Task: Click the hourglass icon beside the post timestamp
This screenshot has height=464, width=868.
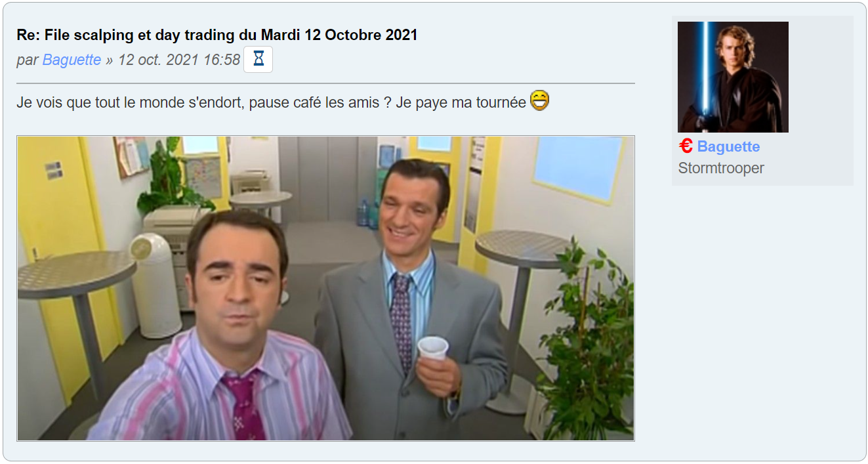Action: click(x=258, y=60)
